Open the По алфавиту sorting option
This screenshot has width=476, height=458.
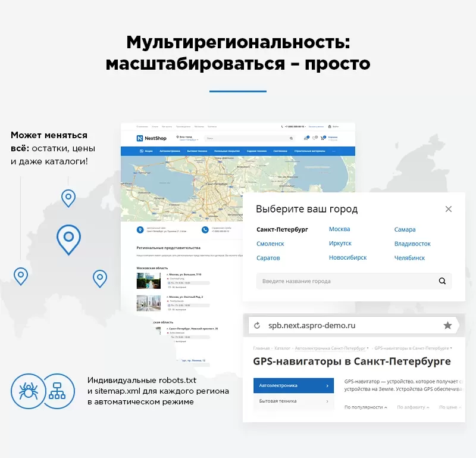click(x=412, y=407)
